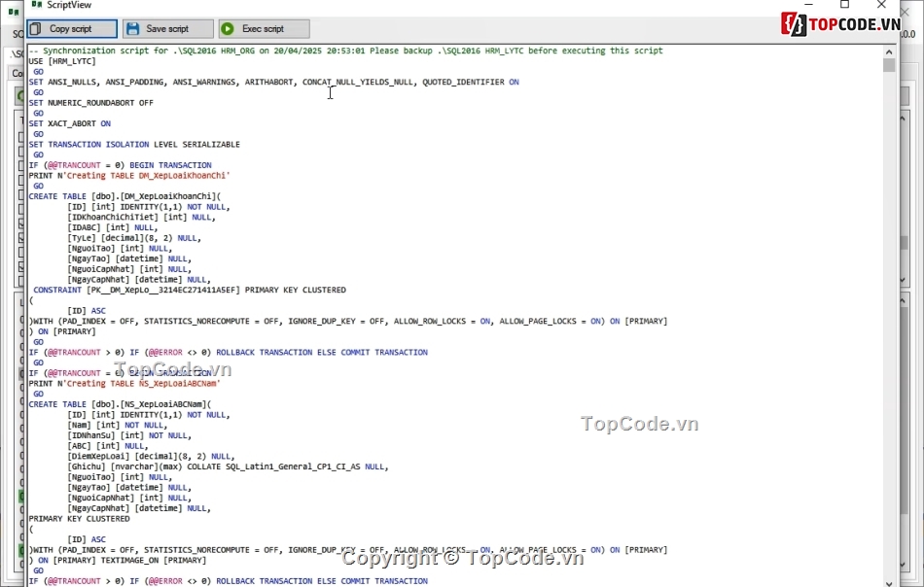Click the [GhiChu] nvarchar(max) column line

pyautogui.click(x=228, y=466)
